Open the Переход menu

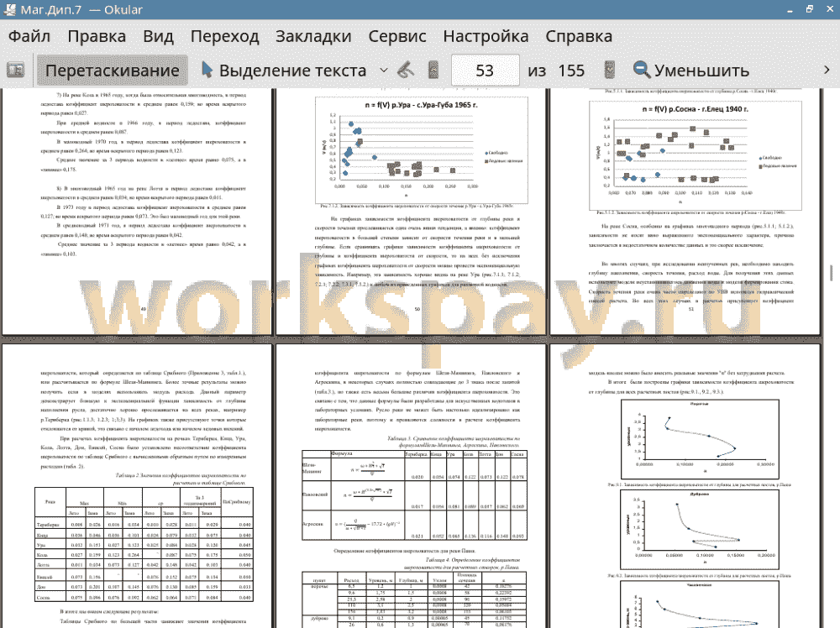click(224, 36)
